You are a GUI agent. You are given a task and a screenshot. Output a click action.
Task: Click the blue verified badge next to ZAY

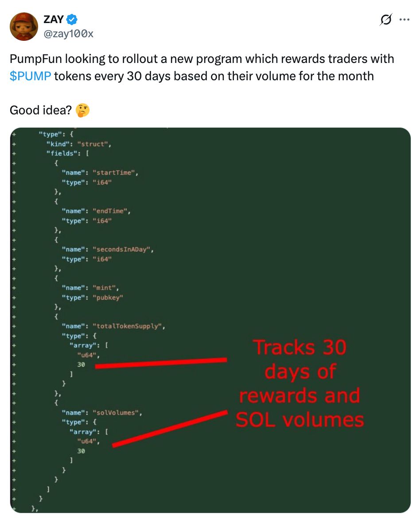pyautogui.click(x=72, y=20)
